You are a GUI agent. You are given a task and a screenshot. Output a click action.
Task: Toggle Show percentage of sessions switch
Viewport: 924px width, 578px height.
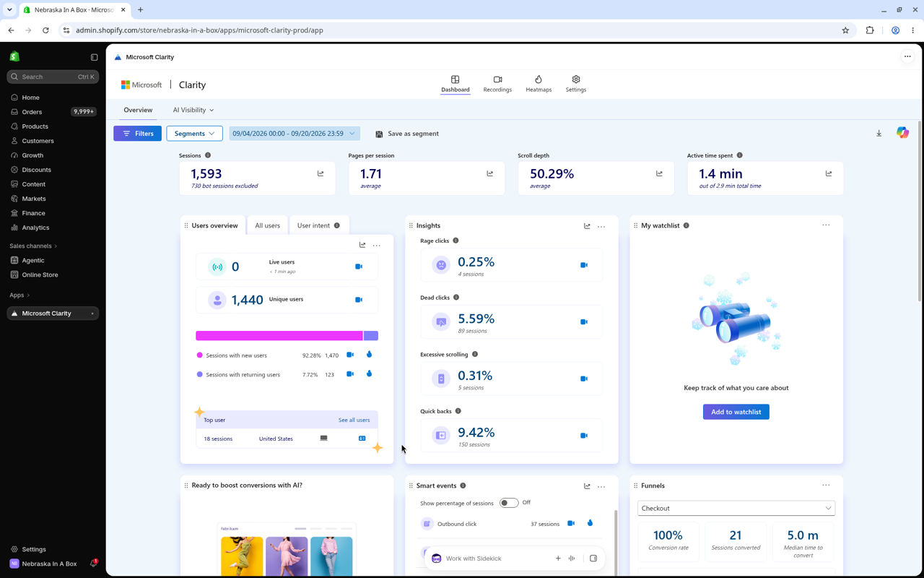point(509,503)
